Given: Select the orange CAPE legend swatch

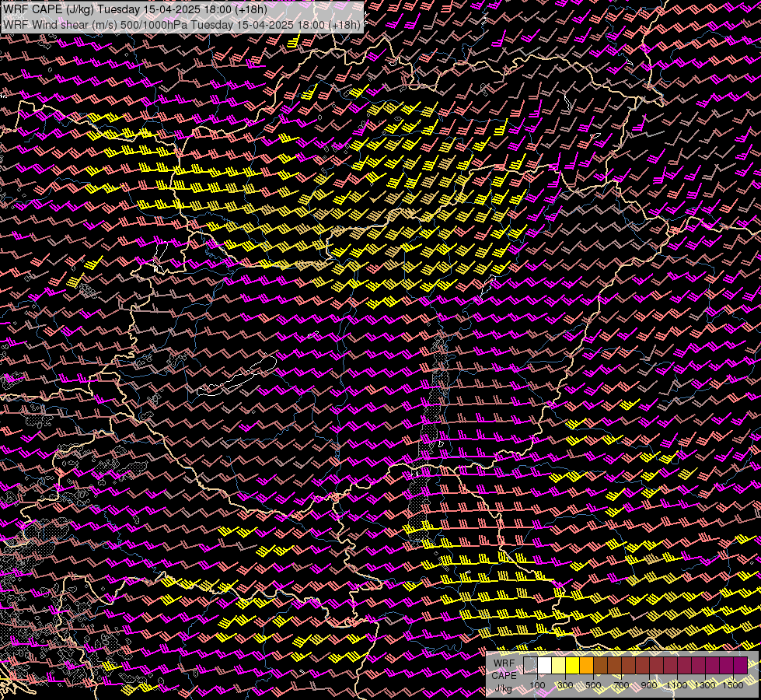Looking at the screenshot, I should point(586,665).
